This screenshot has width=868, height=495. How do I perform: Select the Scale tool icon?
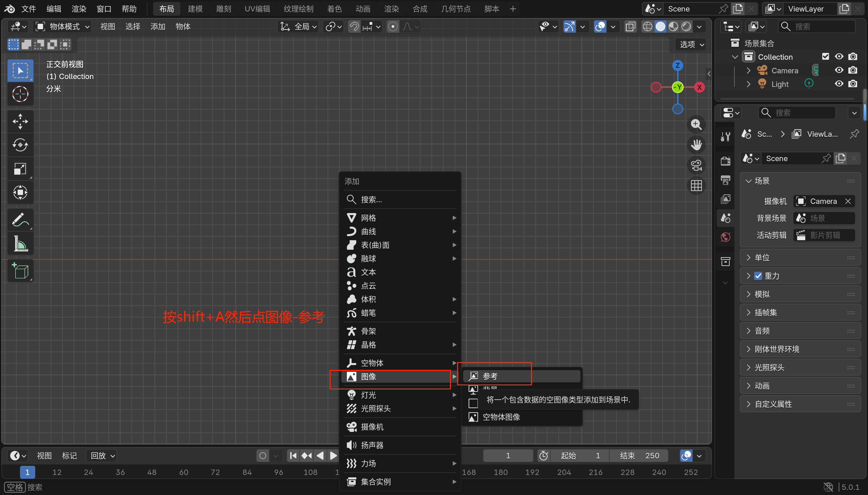click(20, 169)
